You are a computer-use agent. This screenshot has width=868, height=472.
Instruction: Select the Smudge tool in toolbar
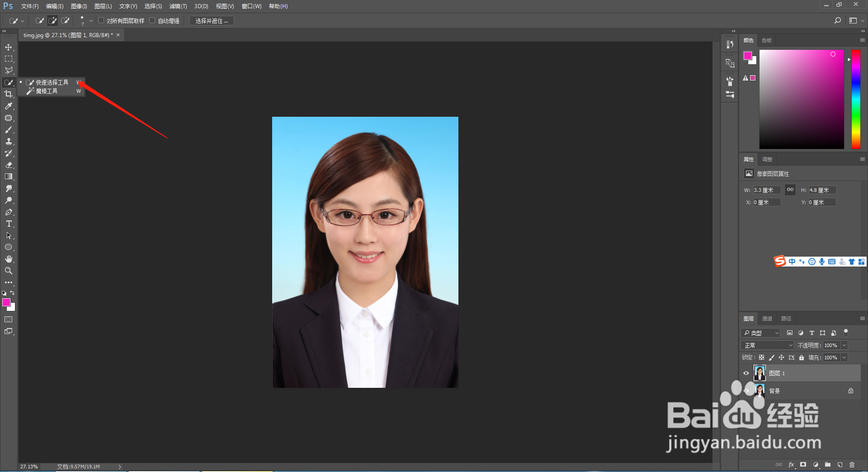[x=9, y=188]
